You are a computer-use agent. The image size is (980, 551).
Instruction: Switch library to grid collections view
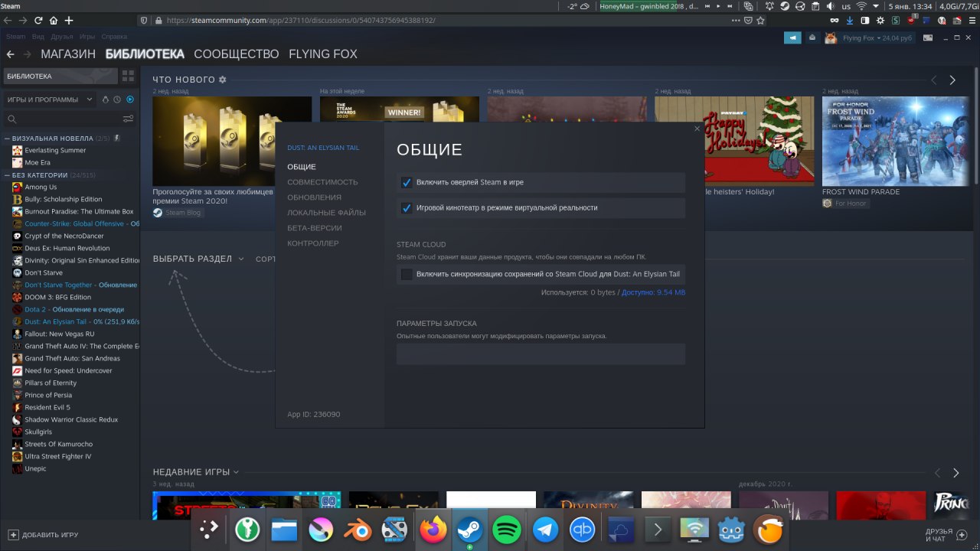tap(128, 76)
